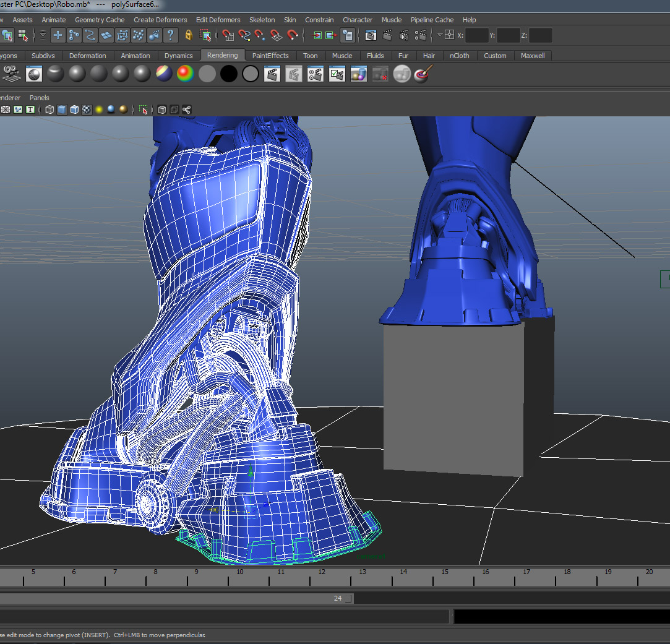
Task: Open Render Settings from status line
Action: click(x=421, y=35)
